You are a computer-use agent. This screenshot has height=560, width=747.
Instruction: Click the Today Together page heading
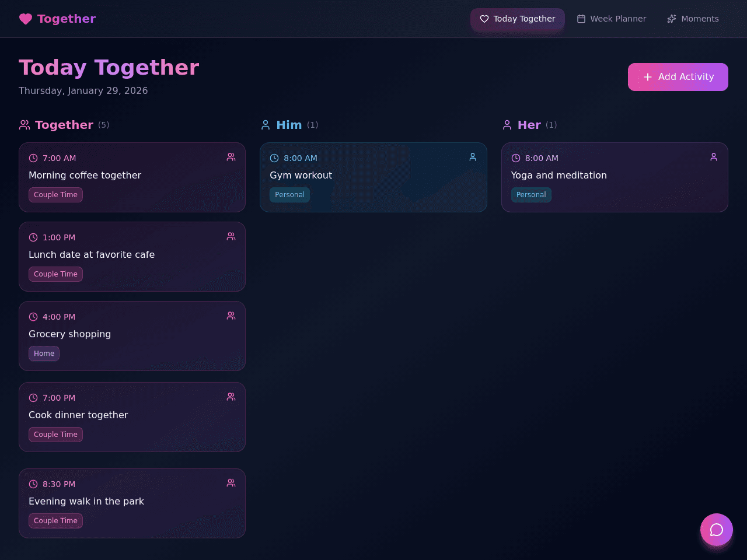(x=109, y=68)
